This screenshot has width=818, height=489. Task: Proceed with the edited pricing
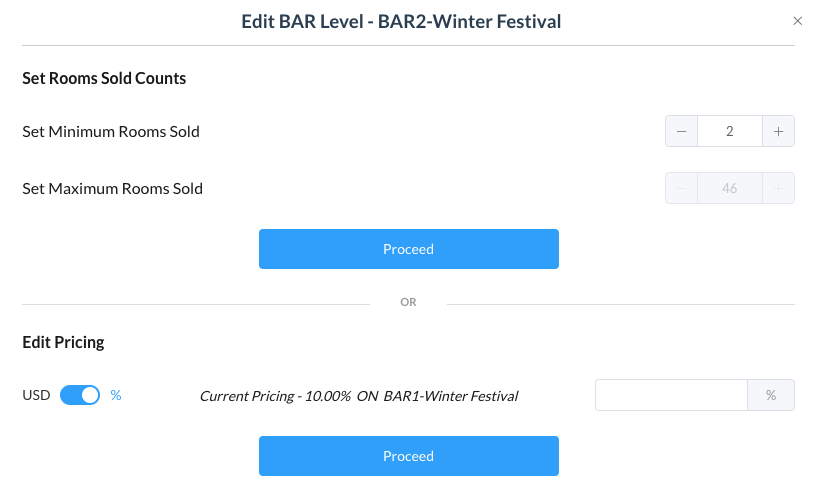click(x=408, y=456)
